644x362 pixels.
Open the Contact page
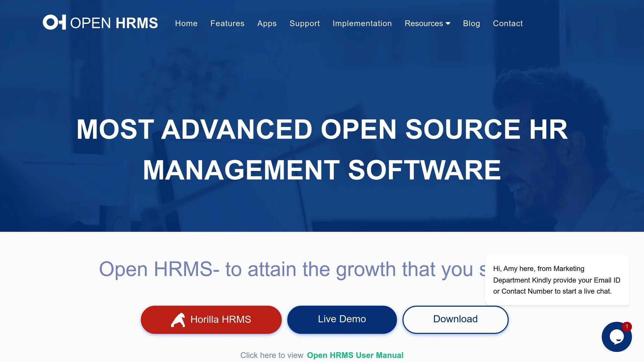tap(508, 23)
